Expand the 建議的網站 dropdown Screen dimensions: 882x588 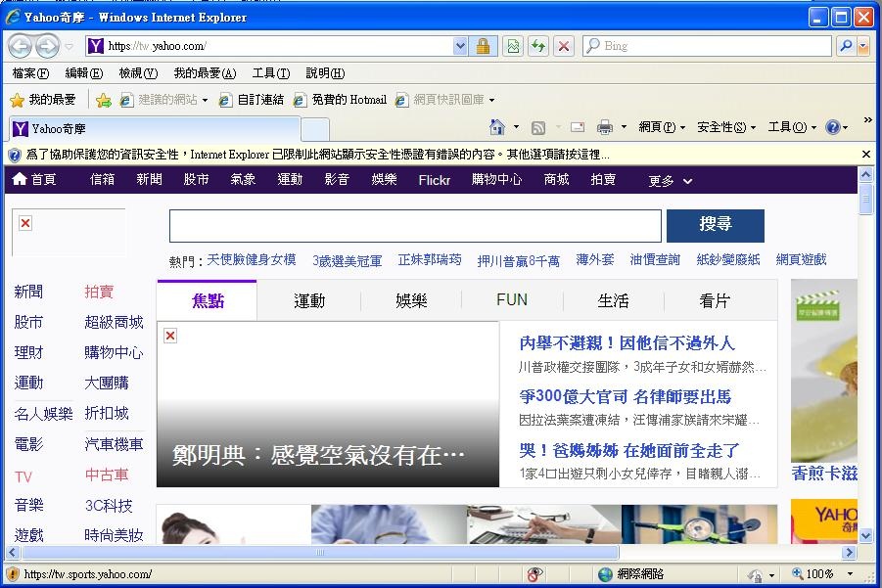205,100
